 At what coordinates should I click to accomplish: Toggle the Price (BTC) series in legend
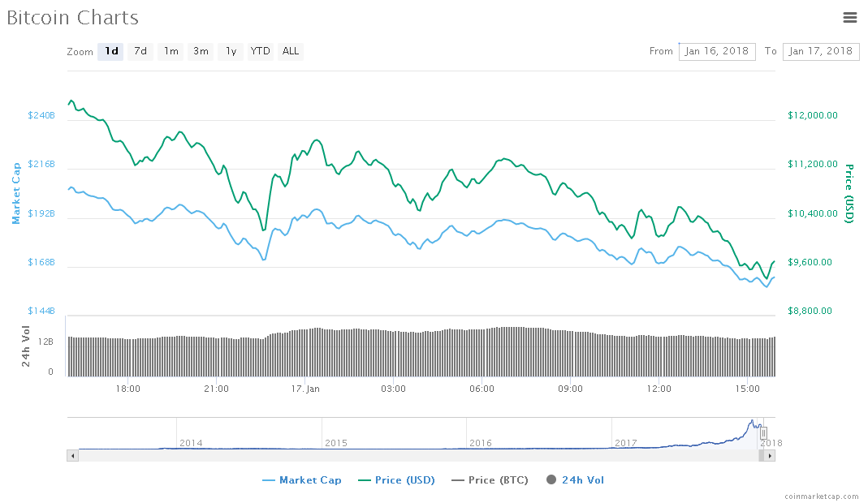tap(490, 480)
